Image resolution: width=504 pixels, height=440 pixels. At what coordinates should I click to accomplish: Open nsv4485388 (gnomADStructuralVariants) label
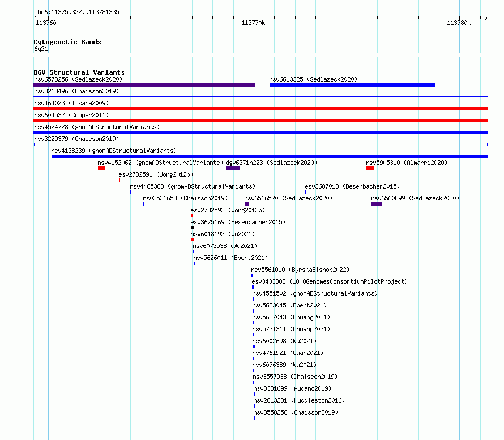click(x=193, y=186)
